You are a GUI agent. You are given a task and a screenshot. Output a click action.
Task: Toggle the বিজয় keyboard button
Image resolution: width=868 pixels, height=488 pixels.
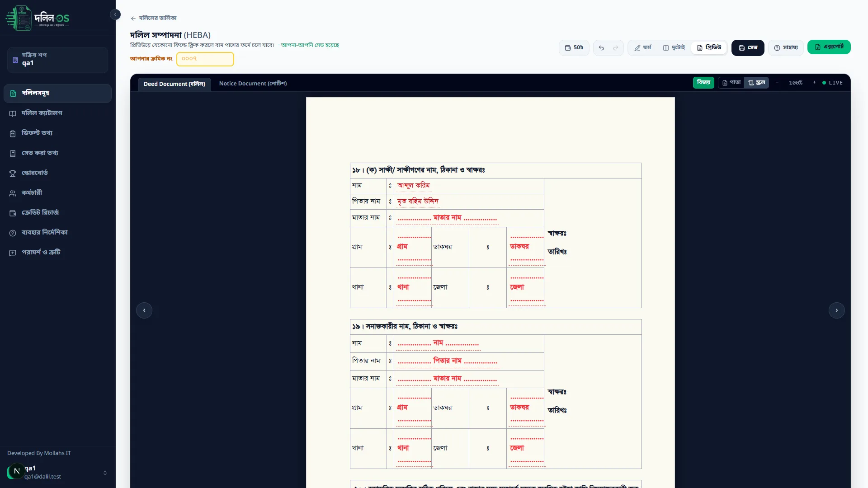click(703, 83)
